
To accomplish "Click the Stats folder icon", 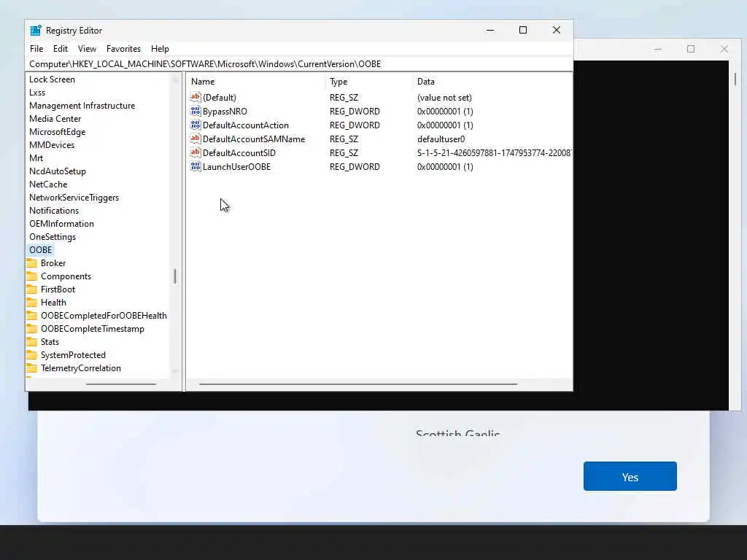I will [32, 341].
